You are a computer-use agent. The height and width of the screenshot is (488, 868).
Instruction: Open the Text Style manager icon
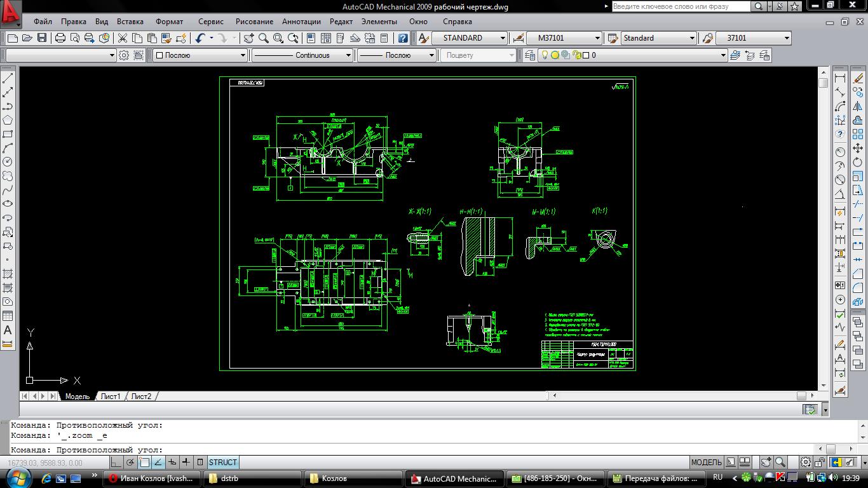pos(423,38)
